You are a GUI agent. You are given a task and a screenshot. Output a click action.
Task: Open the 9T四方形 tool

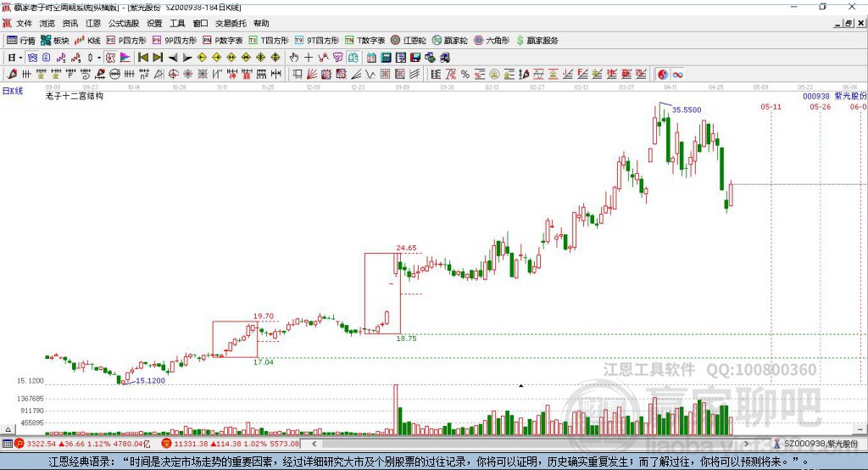(x=317, y=41)
